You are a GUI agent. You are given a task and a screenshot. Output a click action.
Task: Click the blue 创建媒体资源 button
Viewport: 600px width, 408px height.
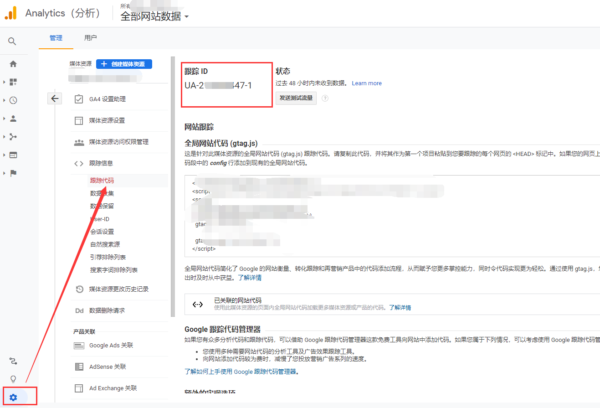coord(124,64)
